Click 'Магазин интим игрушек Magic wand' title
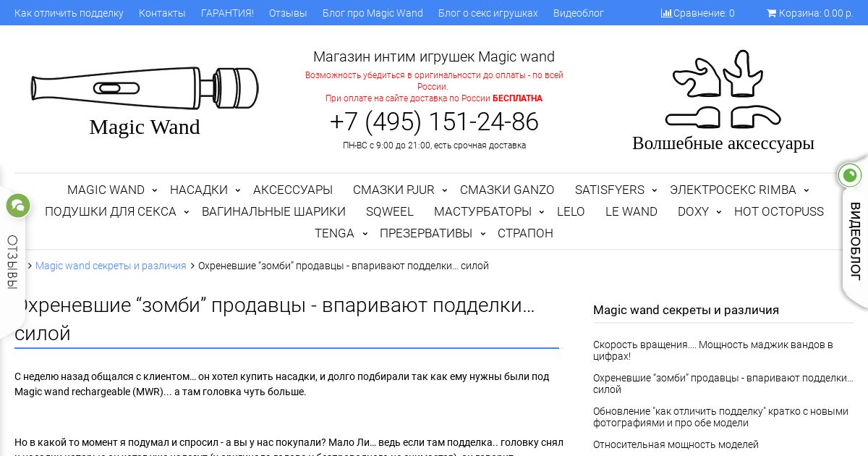 point(434,56)
